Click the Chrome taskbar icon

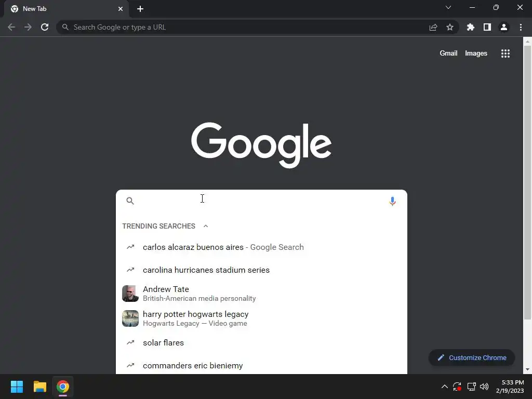(x=63, y=387)
